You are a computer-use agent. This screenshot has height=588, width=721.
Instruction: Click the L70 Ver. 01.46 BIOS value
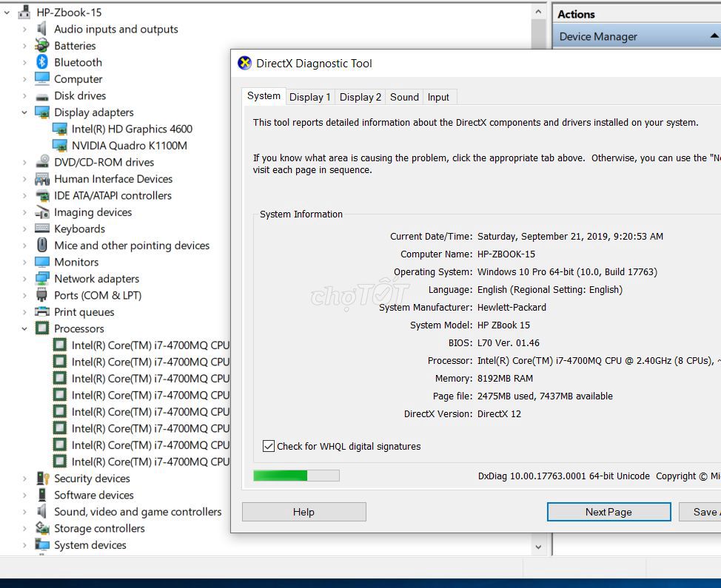[508, 342]
